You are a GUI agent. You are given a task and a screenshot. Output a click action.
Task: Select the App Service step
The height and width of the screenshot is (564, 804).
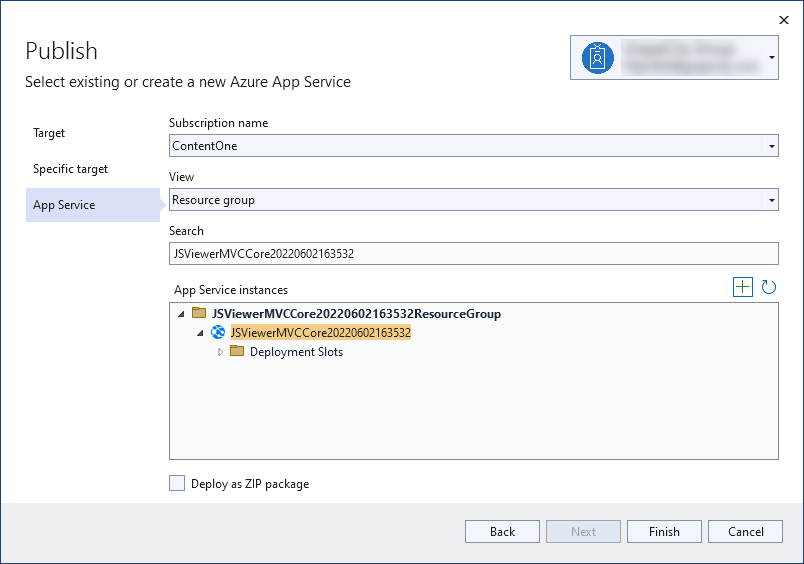93,205
